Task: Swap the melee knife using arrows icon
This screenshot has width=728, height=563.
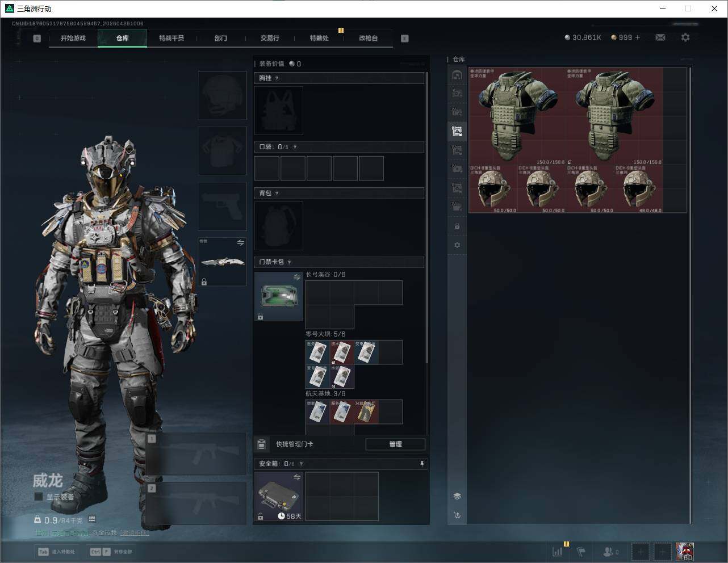Action: (241, 242)
